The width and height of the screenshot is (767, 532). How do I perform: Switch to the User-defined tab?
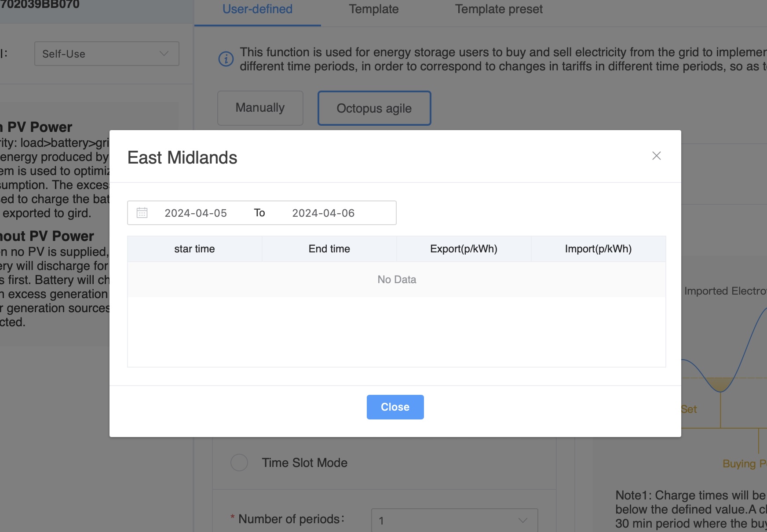[257, 9]
